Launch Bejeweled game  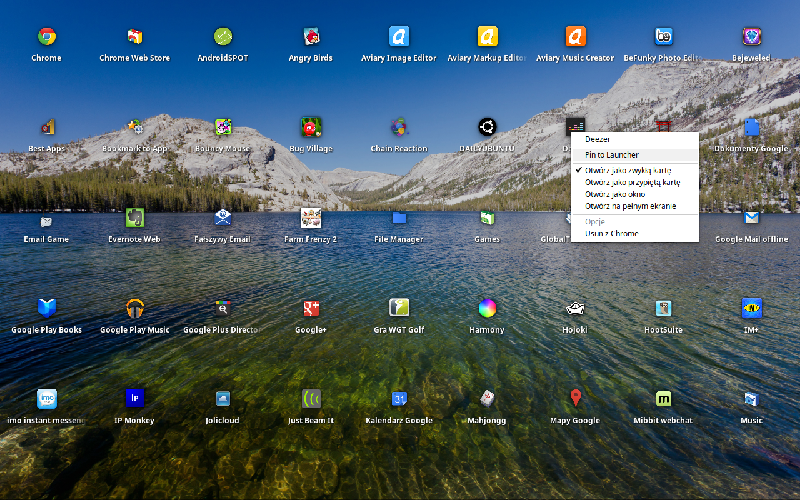752,37
